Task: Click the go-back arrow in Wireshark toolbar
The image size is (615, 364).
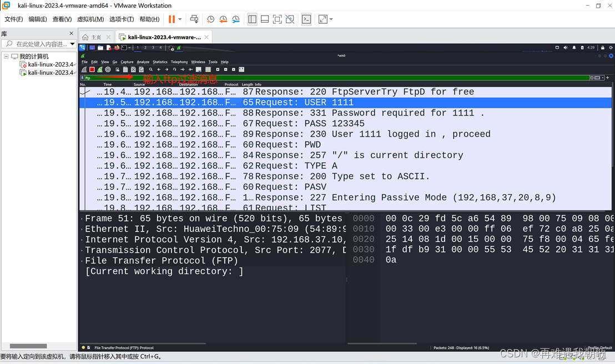Action: pyautogui.click(x=159, y=69)
